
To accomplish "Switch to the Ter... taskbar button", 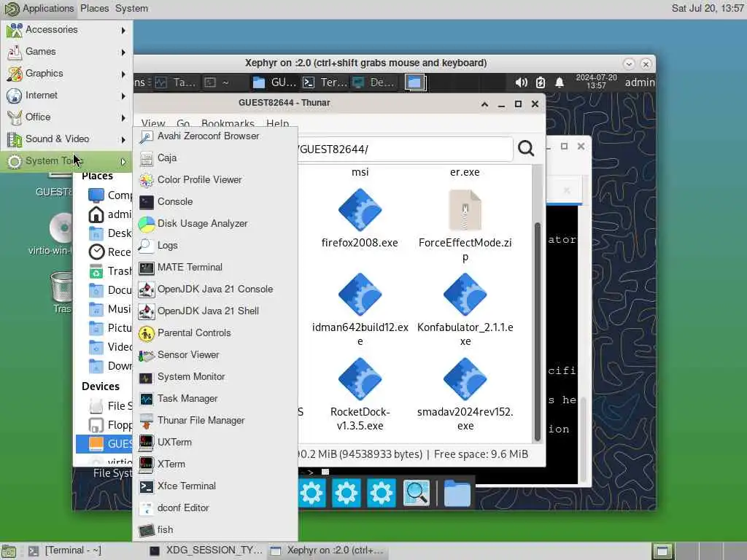I will tap(325, 82).
